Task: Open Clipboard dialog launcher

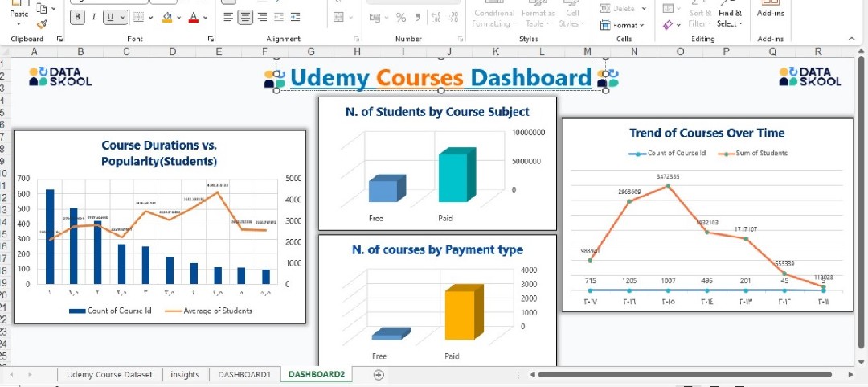Action: 59,39
